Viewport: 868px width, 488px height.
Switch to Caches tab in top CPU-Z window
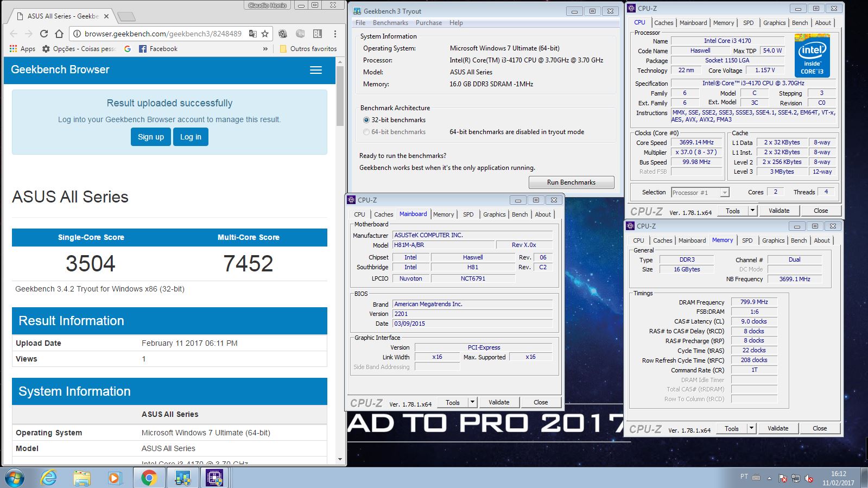[x=663, y=23]
